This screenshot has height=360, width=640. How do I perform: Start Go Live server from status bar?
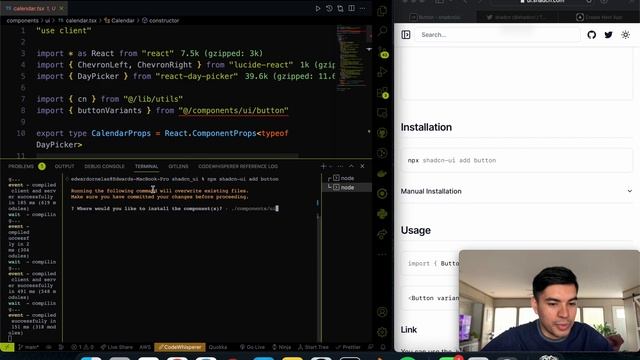pyautogui.click(x=252, y=347)
